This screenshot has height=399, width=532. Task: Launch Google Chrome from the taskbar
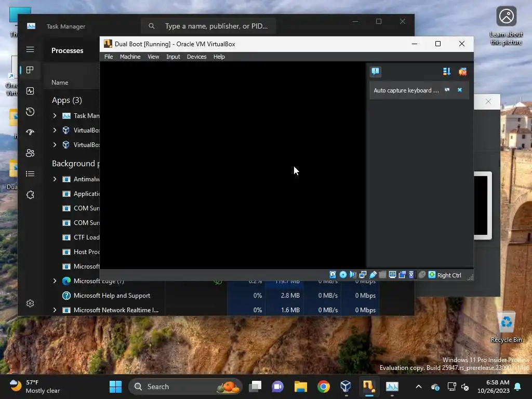click(x=323, y=387)
